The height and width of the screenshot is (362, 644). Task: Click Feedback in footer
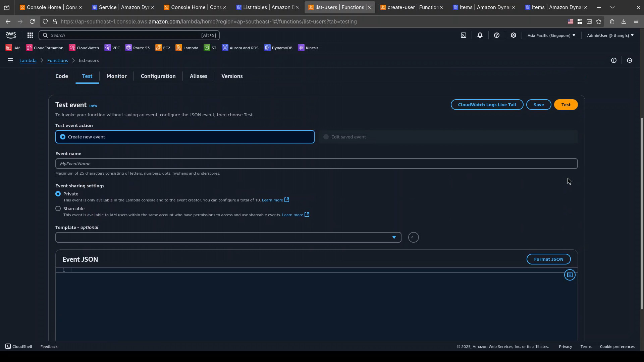[49, 347]
